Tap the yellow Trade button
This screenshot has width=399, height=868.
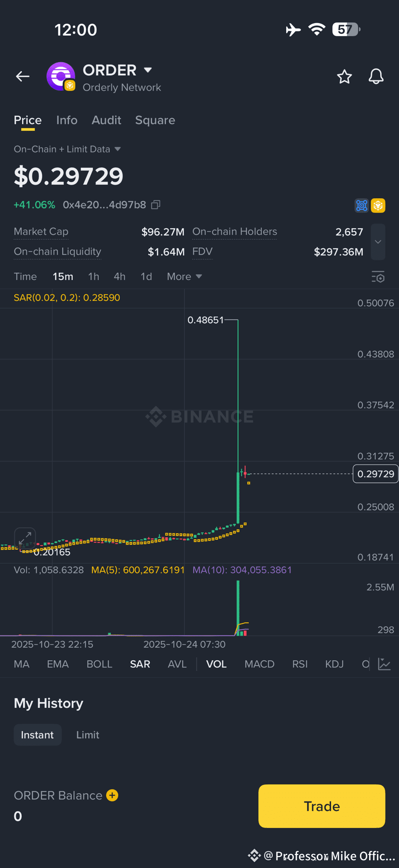click(x=322, y=806)
